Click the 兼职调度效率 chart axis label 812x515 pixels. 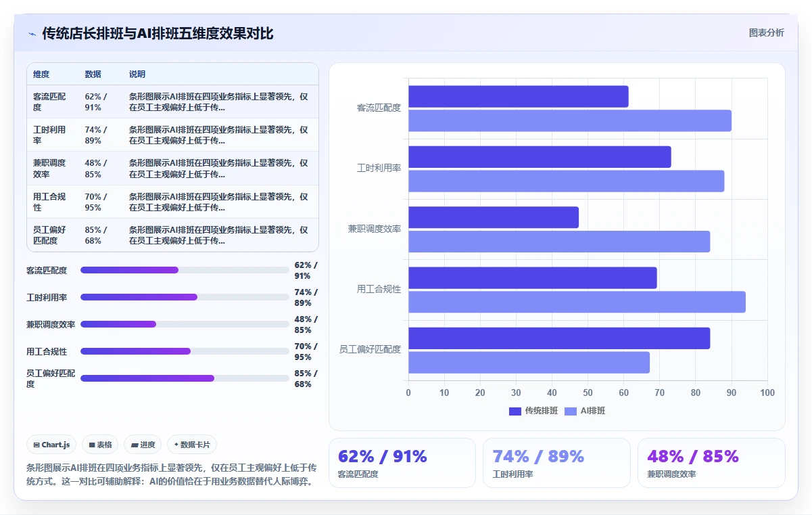coord(375,229)
